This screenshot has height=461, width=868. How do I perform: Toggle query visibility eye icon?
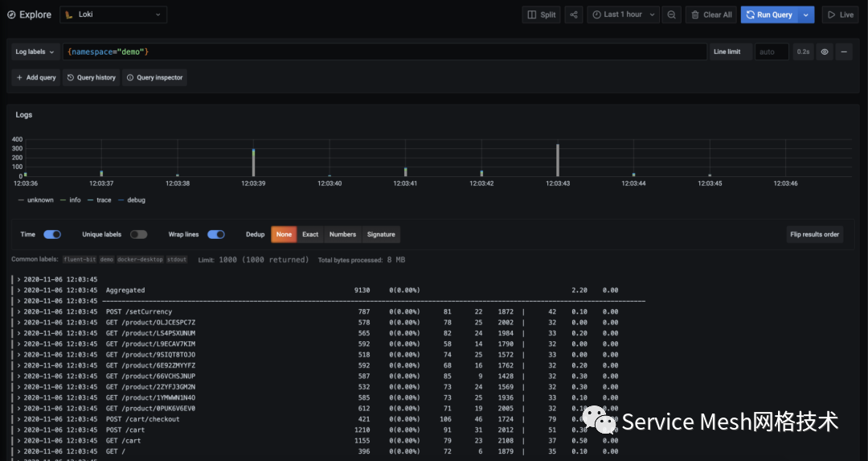click(x=825, y=51)
